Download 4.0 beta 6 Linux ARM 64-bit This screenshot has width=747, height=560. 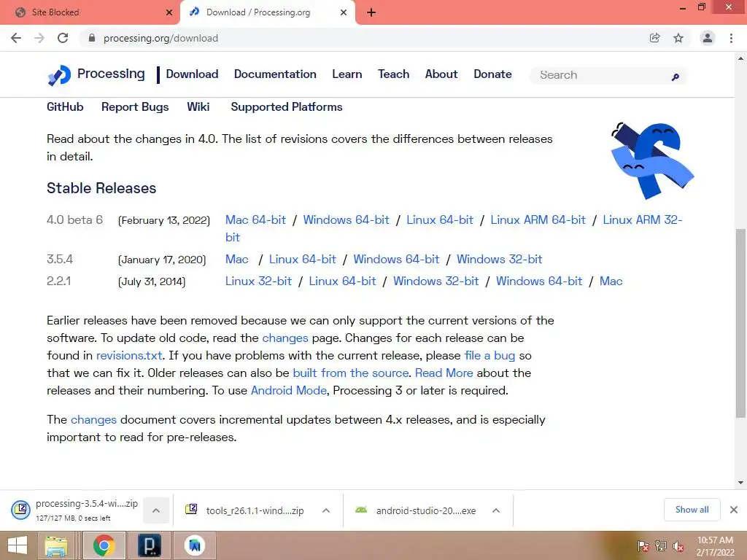pos(538,220)
